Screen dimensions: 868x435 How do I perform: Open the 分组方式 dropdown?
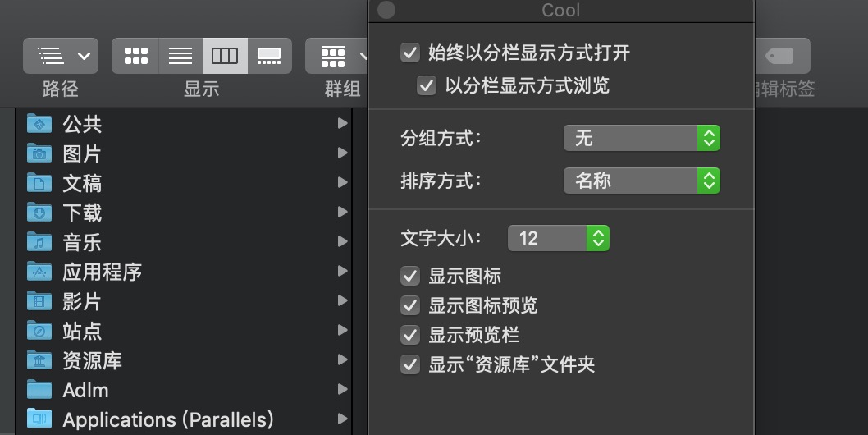point(642,138)
